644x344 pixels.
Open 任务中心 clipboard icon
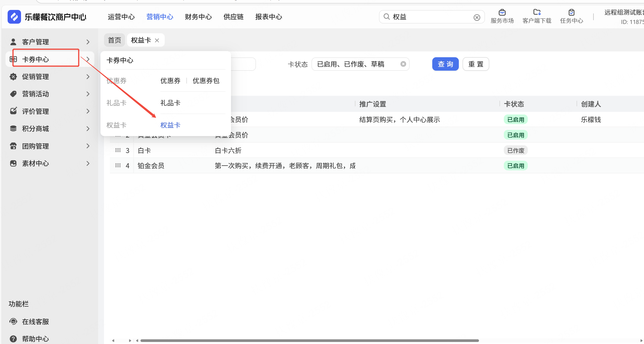coord(572,12)
